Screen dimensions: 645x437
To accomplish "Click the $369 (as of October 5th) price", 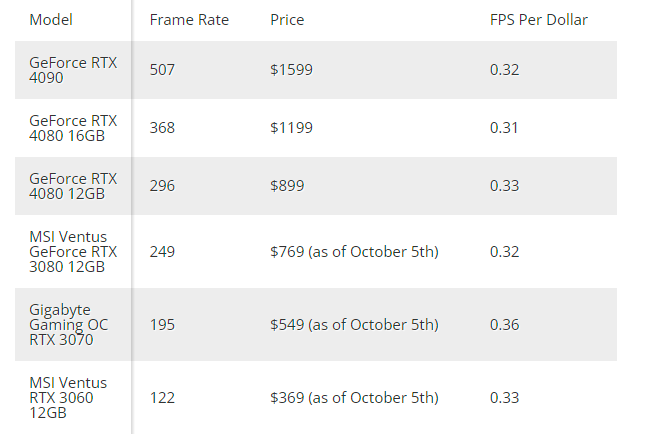I will [354, 398].
